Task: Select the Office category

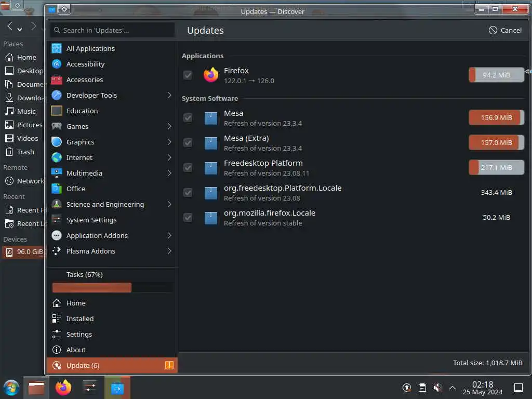Action: pyautogui.click(x=112, y=189)
